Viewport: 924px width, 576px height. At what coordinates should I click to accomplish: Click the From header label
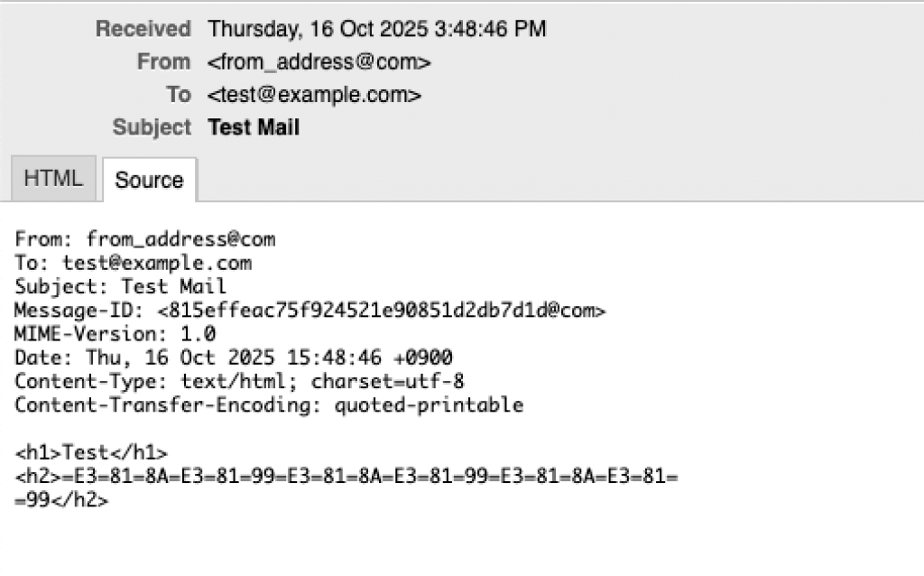pyautogui.click(x=163, y=62)
